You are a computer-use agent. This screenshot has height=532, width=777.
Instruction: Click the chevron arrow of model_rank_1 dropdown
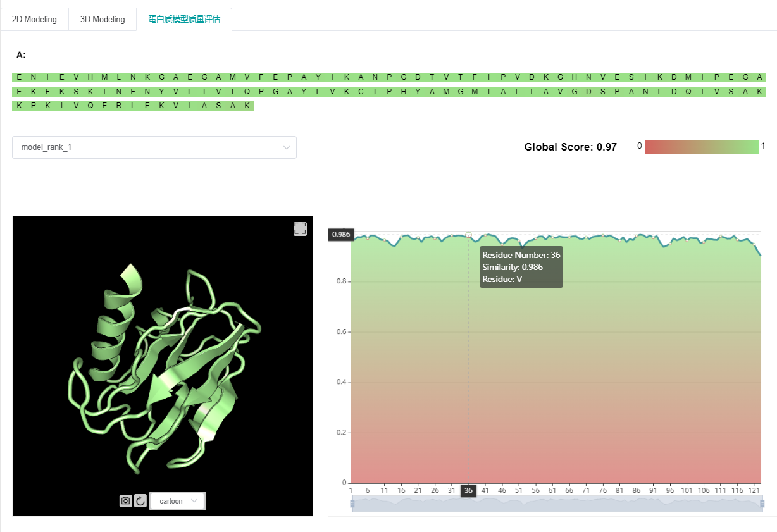point(287,147)
